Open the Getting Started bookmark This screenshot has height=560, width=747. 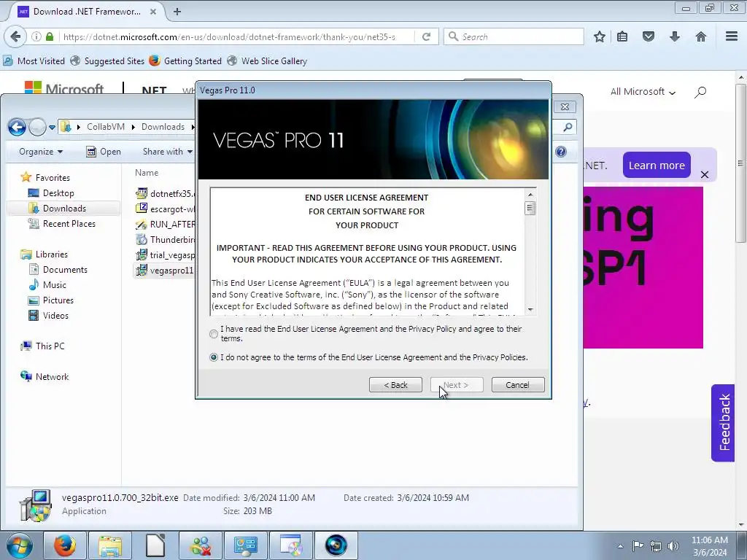[x=185, y=61]
